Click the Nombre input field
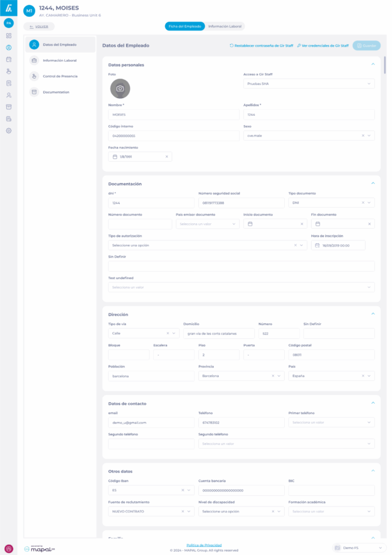This screenshot has width=392, height=555. [173, 115]
